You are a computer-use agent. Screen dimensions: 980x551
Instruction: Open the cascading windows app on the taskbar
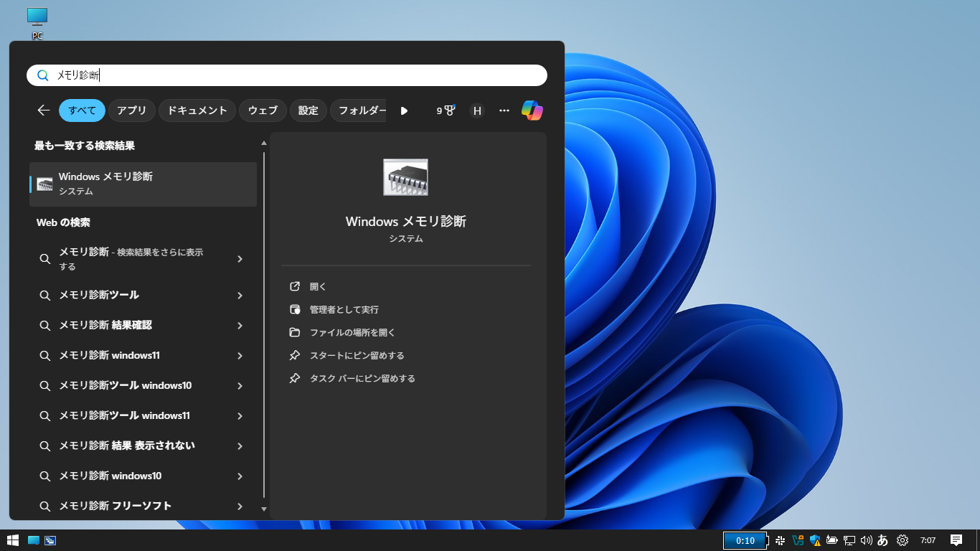[x=50, y=540]
